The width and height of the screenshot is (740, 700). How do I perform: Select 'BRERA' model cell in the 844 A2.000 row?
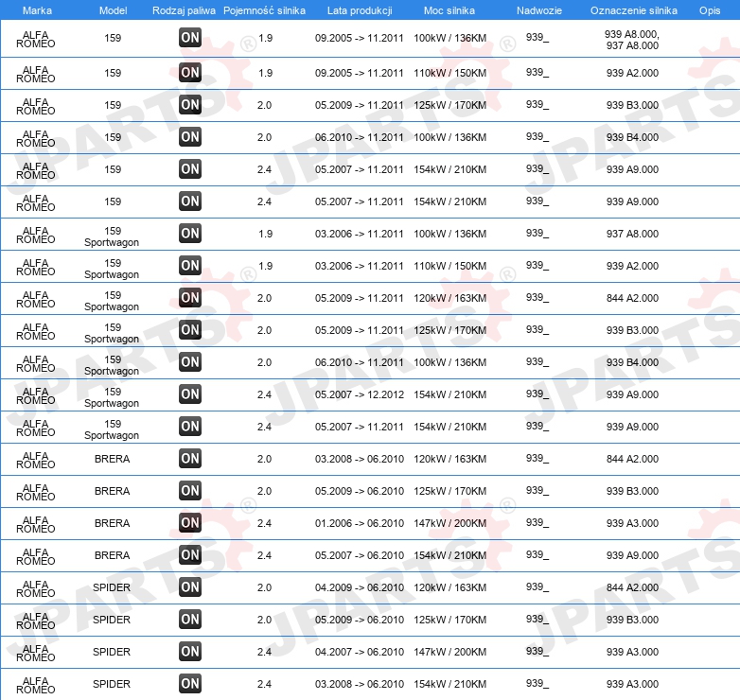(x=112, y=459)
